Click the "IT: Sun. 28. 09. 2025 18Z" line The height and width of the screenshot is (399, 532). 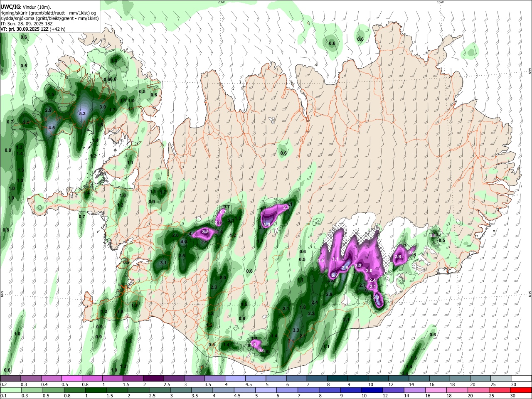point(27,24)
